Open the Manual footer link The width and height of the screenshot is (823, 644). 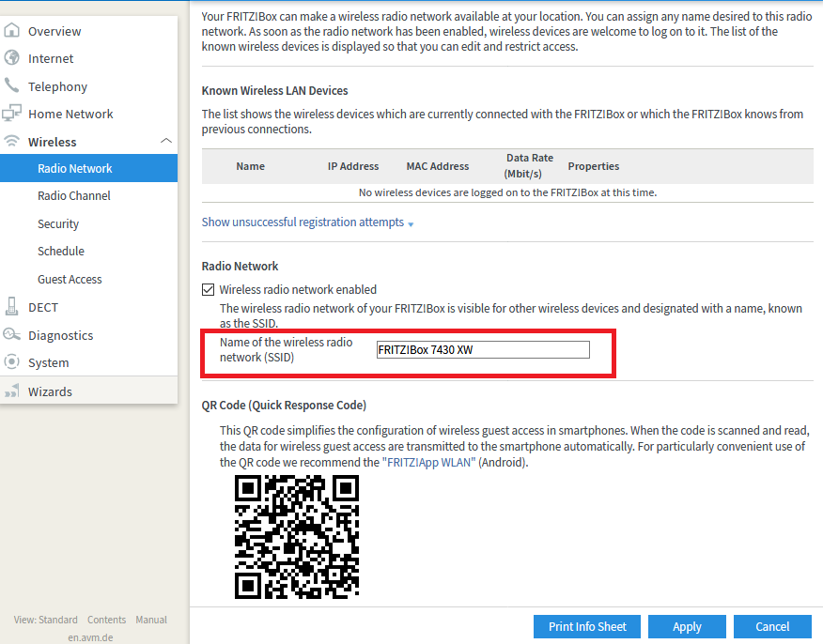[151, 620]
